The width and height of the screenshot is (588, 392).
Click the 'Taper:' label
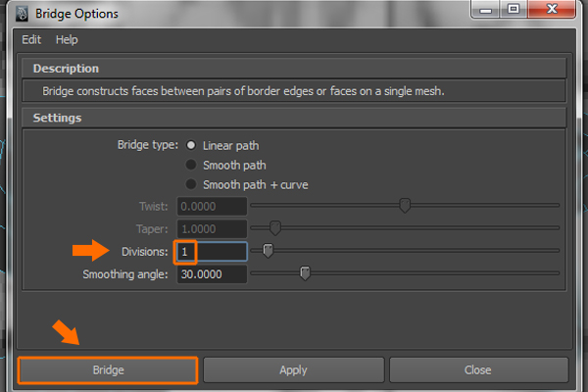click(x=152, y=228)
